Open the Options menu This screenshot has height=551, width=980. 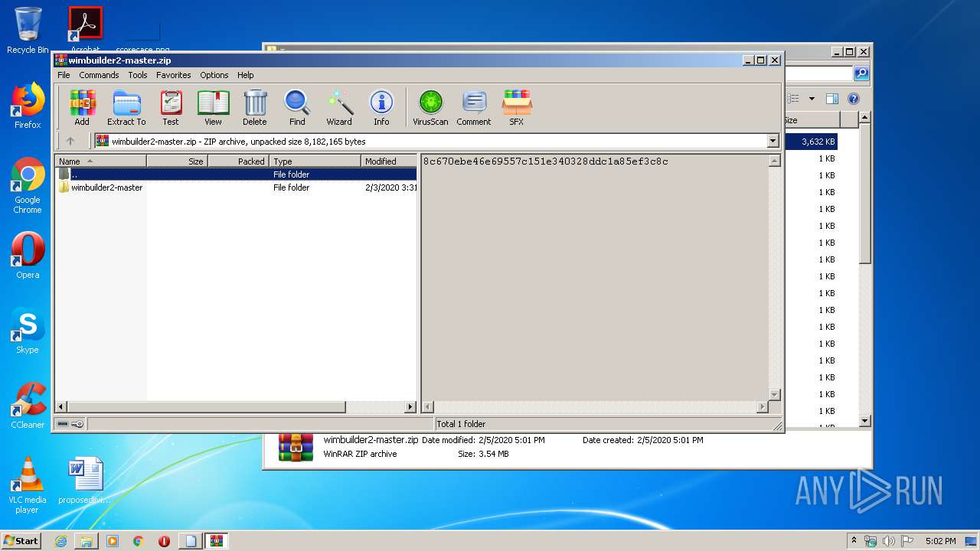[x=214, y=75]
